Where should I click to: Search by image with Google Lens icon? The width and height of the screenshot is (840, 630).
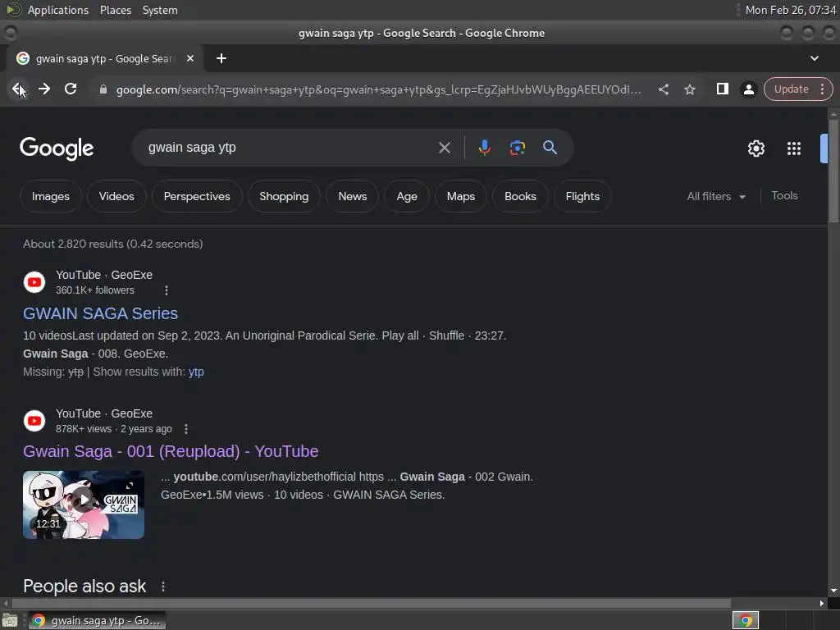click(518, 148)
